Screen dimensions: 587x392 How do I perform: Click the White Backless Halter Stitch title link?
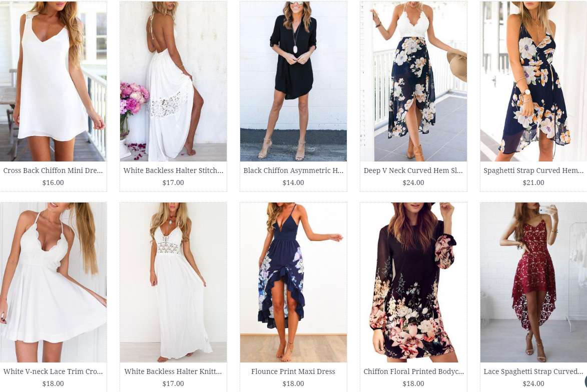coord(173,170)
